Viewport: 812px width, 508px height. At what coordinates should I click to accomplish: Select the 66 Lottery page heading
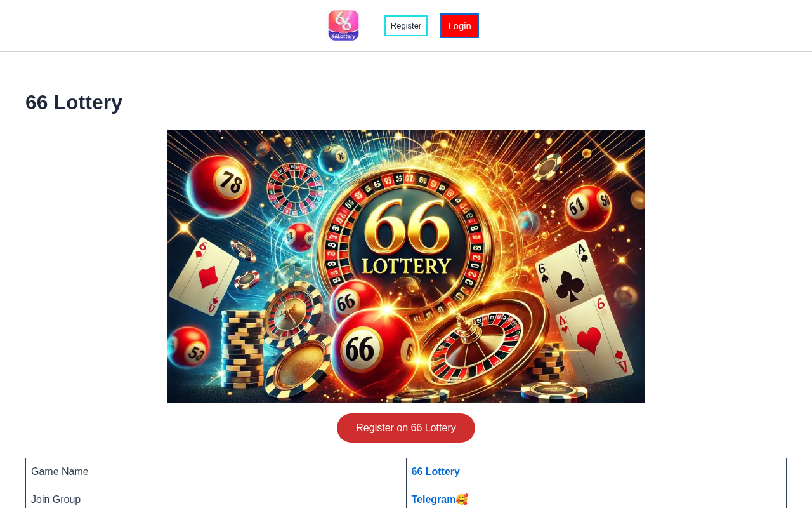74,102
